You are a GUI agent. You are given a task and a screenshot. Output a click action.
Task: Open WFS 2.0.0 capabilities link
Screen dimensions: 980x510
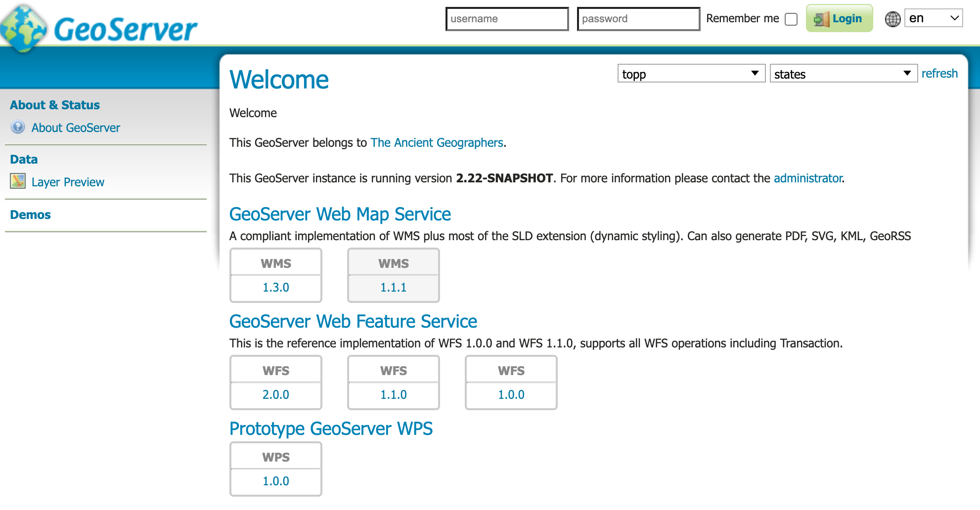(276, 394)
